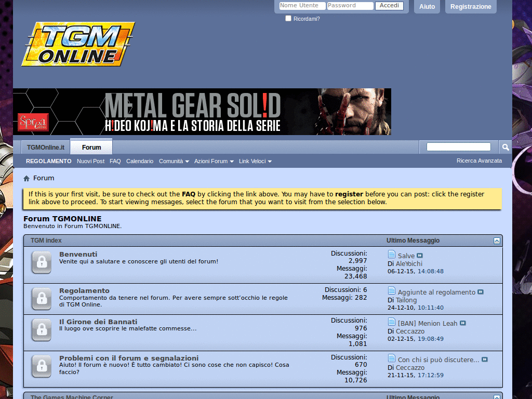Screen dimensions: 532x399
Task: View AleYoichi's profile
Action: [x=409, y=263]
